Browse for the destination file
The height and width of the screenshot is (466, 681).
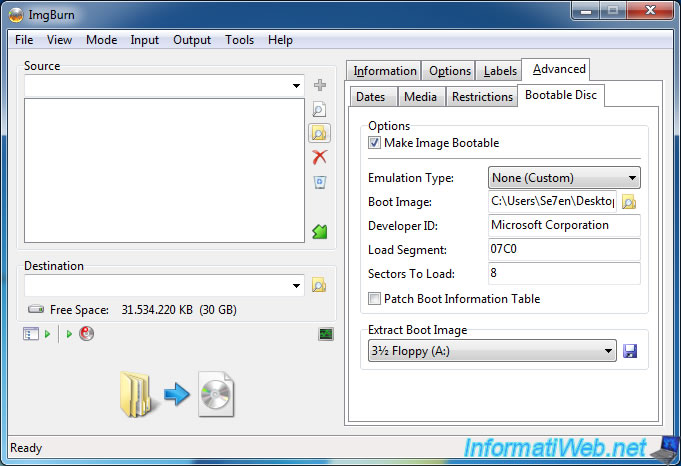click(319, 285)
